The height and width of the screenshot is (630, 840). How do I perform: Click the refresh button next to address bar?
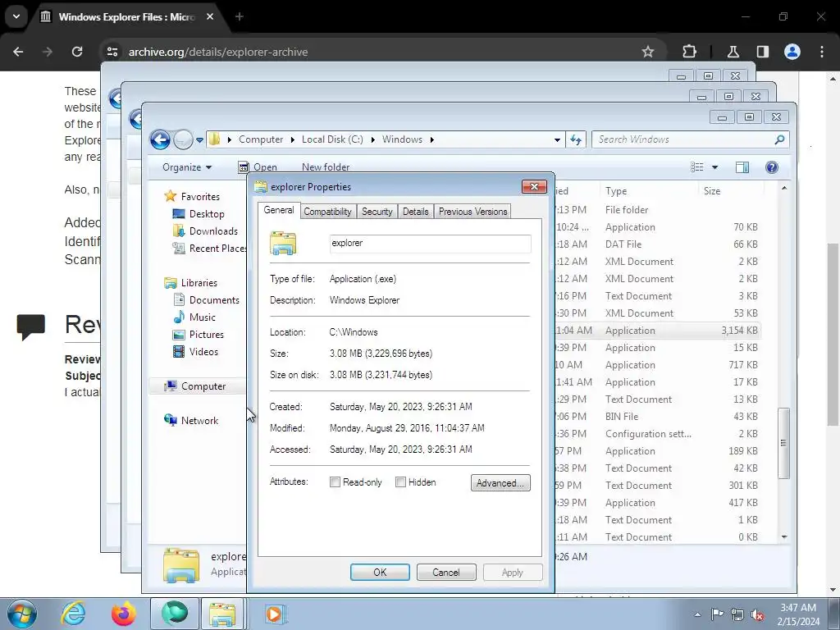[x=576, y=139]
